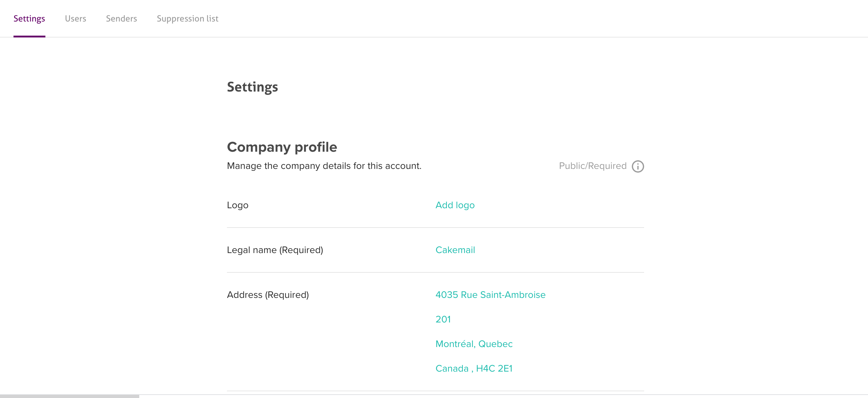This screenshot has width=868, height=398.
Task: Click the Montréal, Quebec address line
Action: (x=474, y=344)
